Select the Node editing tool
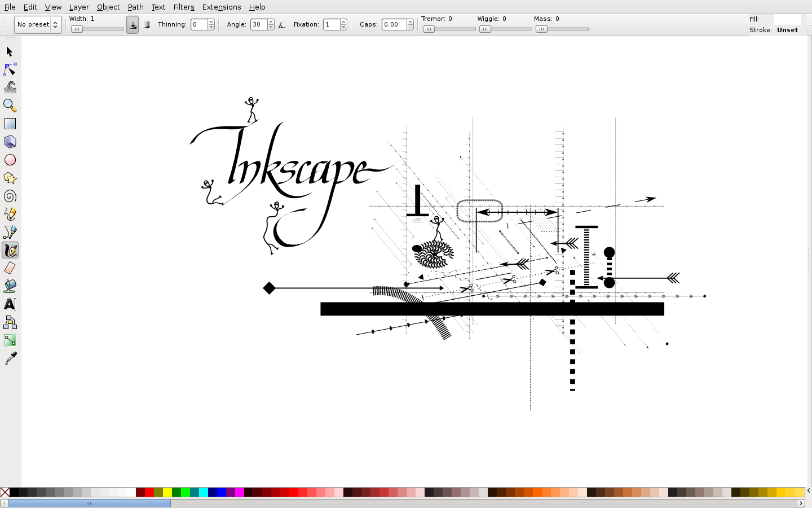 [10, 69]
